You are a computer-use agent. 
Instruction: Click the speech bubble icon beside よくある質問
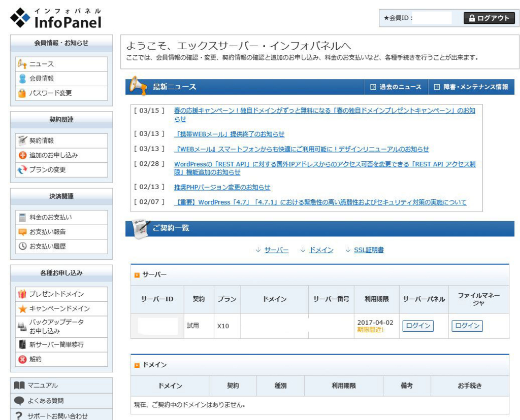tap(19, 401)
